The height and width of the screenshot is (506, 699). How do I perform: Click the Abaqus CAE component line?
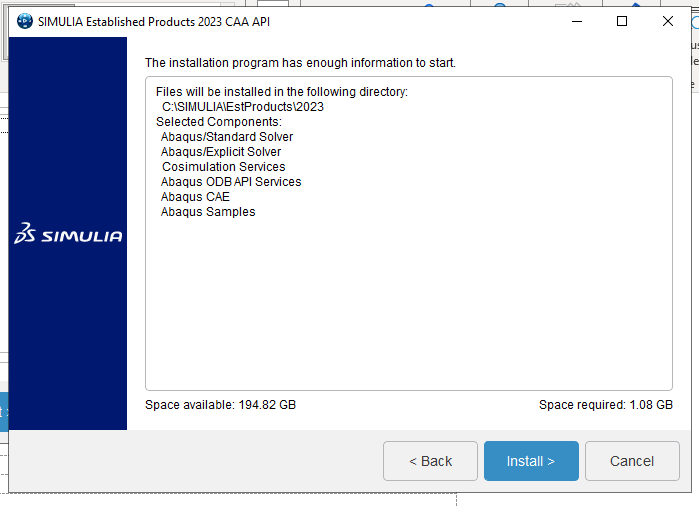click(x=195, y=197)
